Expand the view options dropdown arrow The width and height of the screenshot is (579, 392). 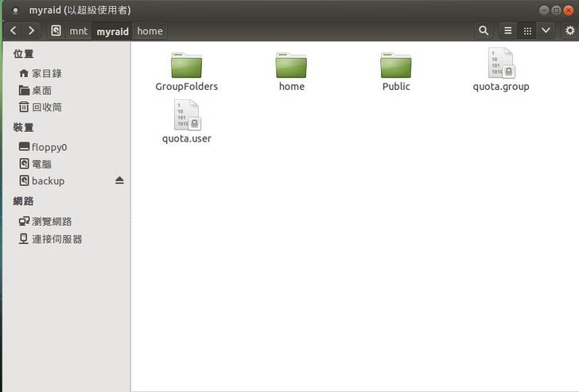(x=546, y=30)
